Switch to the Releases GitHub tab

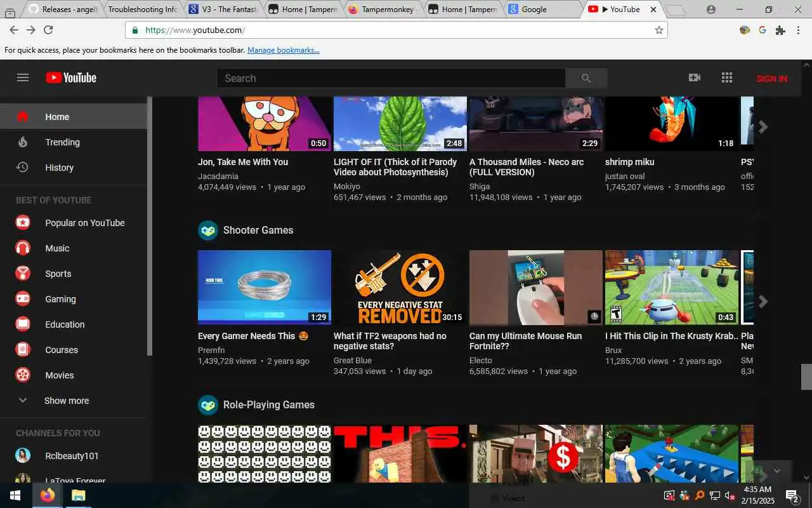[62, 10]
